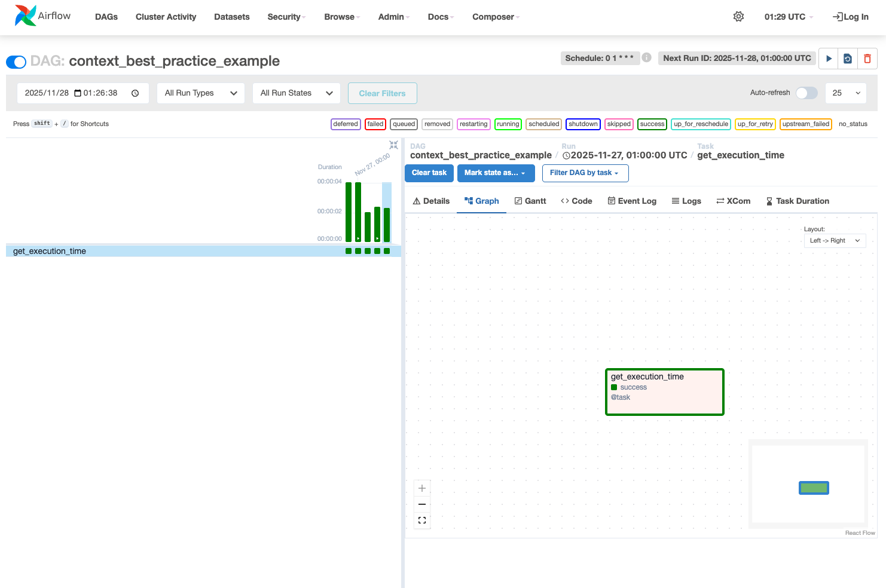Click the Trigger DAG play icon

pyautogui.click(x=828, y=59)
